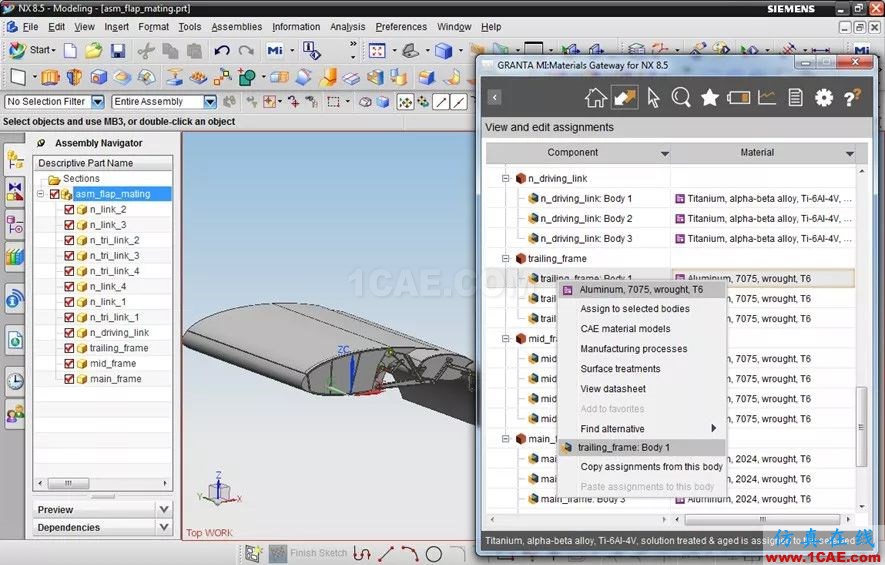Click the Descriptive Part Name column header
885x565 pixels.
tap(102, 163)
